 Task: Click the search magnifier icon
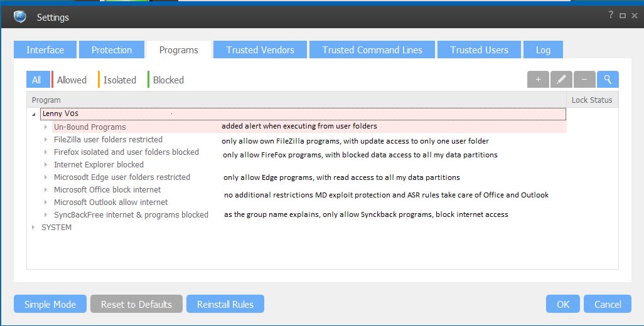pos(608,80)
